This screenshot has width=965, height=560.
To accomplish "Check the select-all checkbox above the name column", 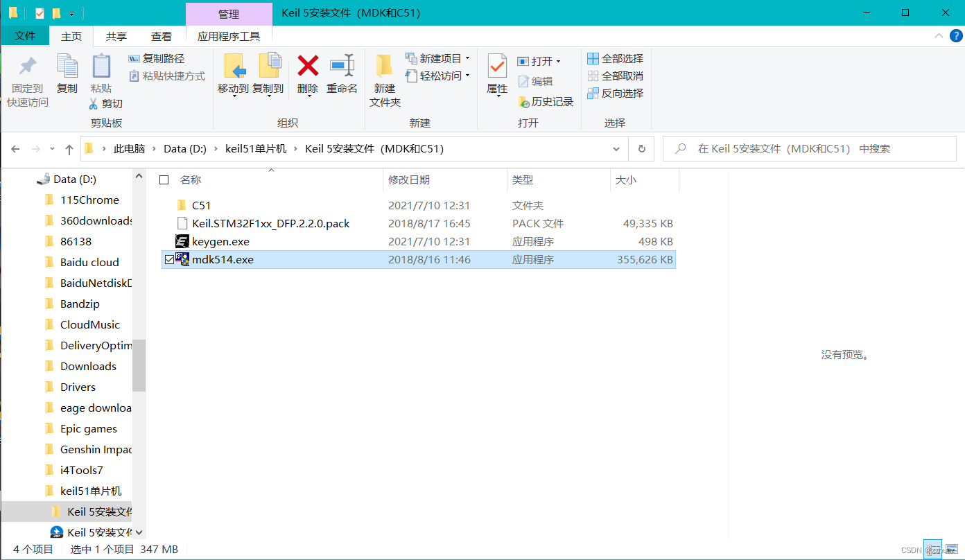I will pyautogui.click(x=164, y=180).
